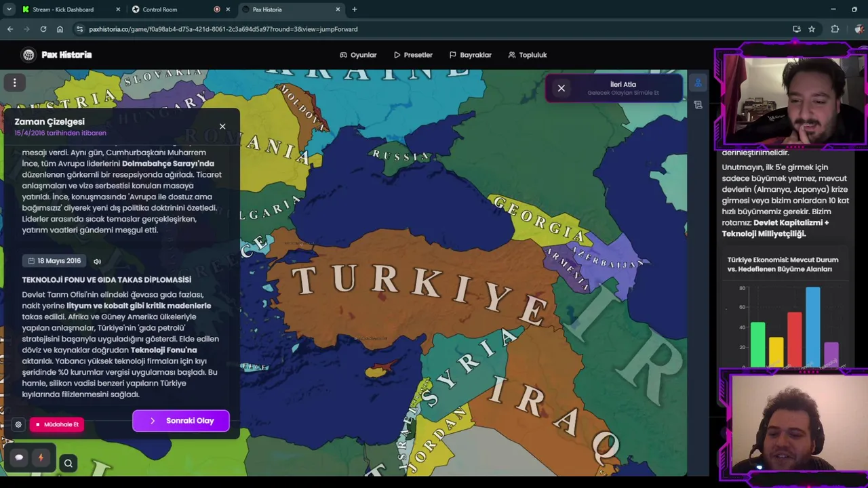Play audio for the 18 Mayıs 2016 event
This screenshot has width=868, height=488.
click(x=97, y=261)
